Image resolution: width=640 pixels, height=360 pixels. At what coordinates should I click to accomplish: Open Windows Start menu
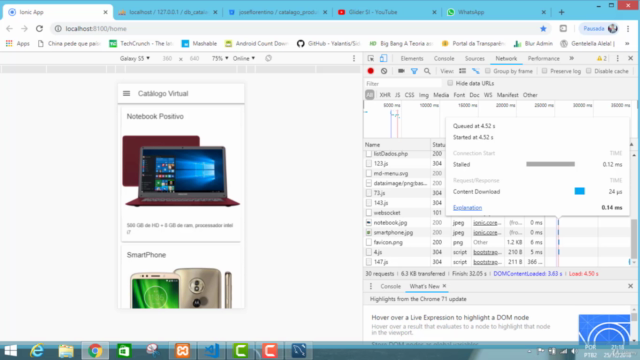click(11, 351)
